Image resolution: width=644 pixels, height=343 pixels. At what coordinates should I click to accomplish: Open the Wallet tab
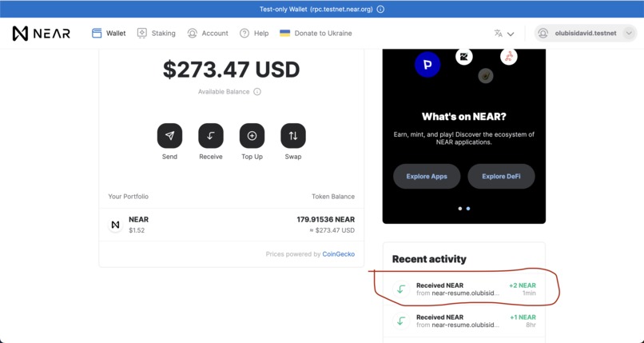pyautogui.click(x=109, y=34)
